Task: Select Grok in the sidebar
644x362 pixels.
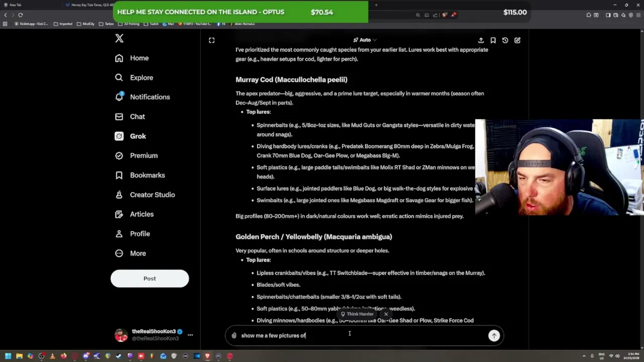Action: click(130, 136)
